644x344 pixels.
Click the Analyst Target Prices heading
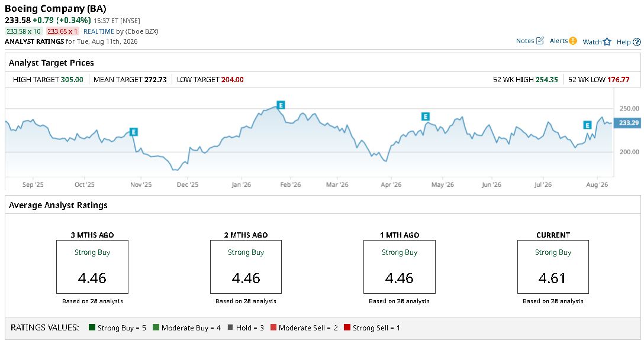[51, 63]
